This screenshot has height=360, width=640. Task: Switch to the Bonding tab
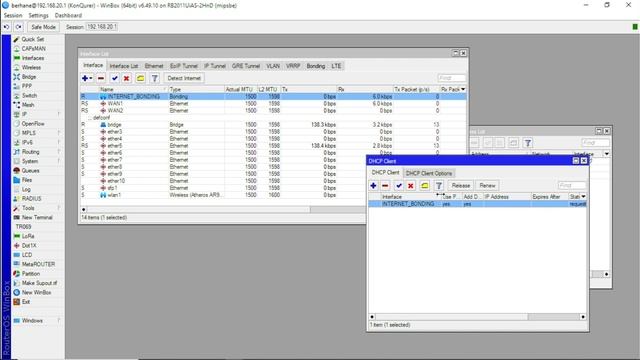point(316,66)
